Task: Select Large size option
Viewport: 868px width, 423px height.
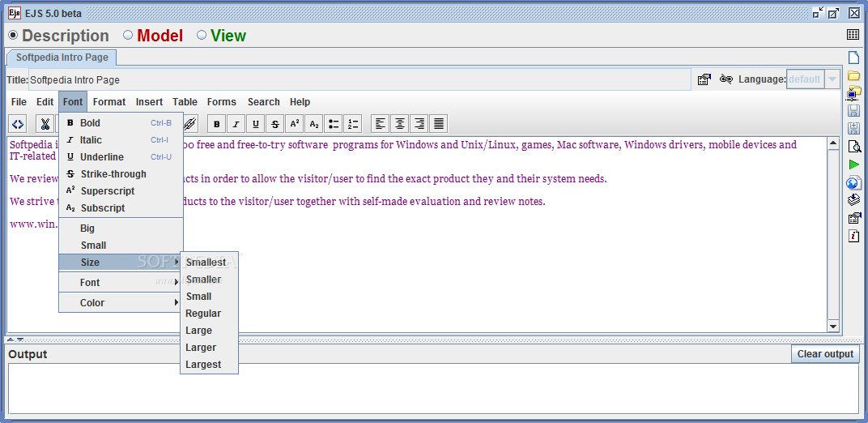Action: (x=209, y=331)
